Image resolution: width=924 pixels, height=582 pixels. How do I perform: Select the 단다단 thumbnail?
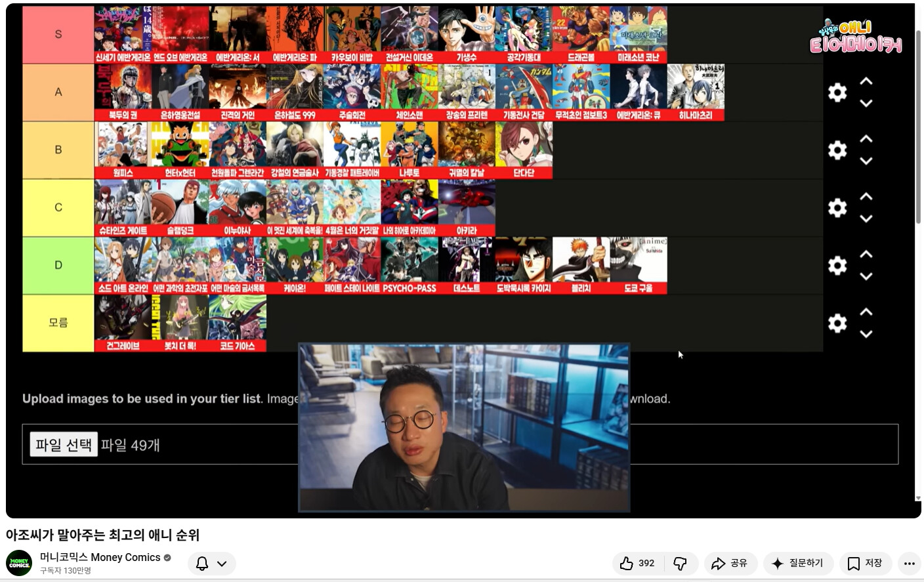click(524, 150)
